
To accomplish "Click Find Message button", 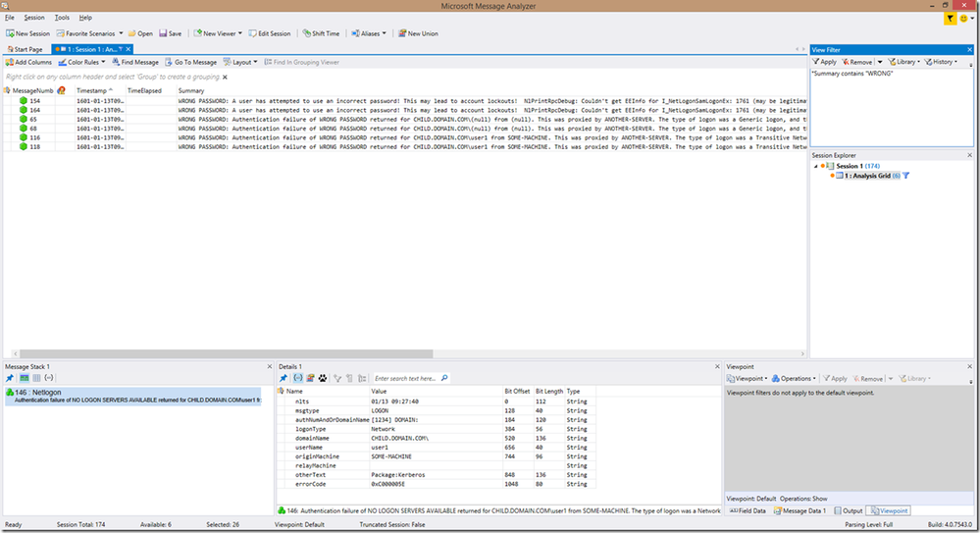I will coord(135,63).
